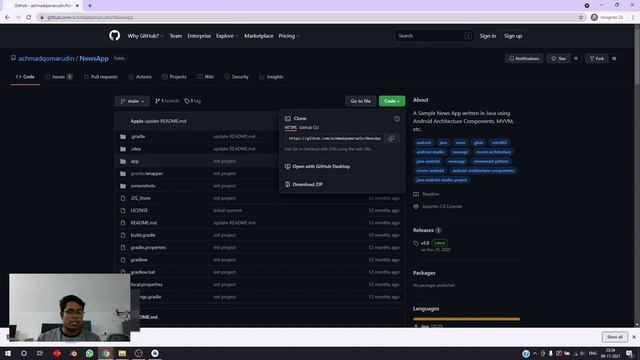The image size is (640, 360).
Task: Collapse the green Code dropdown
Action: click(392, 101)
